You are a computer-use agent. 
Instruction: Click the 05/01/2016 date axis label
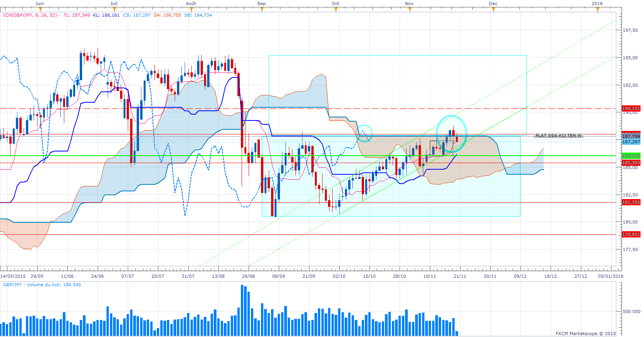point(611,276)
